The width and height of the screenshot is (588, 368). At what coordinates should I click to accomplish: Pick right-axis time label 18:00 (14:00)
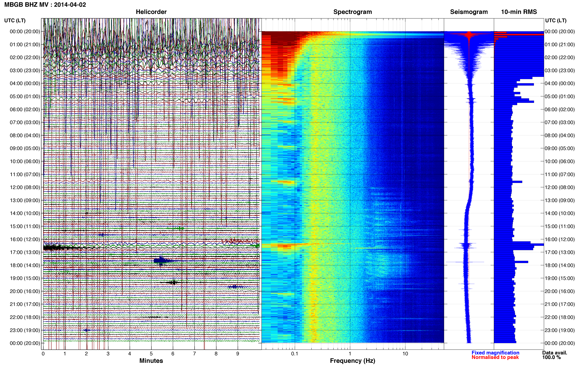coord(560,265)
